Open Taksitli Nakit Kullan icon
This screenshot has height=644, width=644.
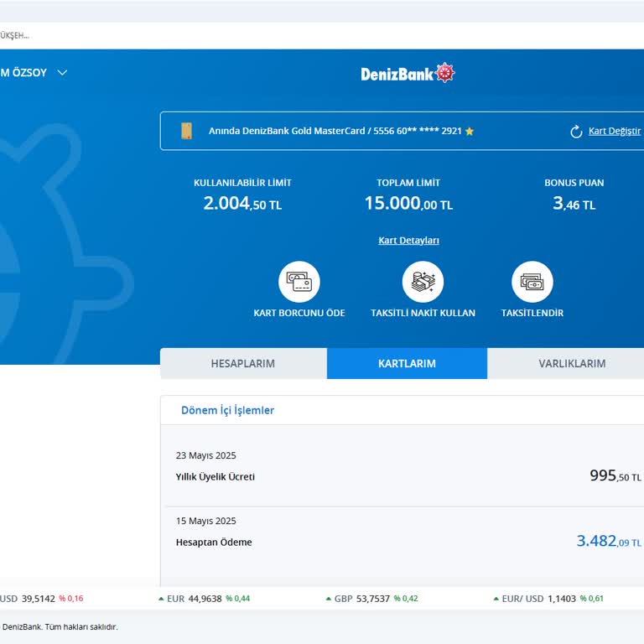click(x=423, y=282)
